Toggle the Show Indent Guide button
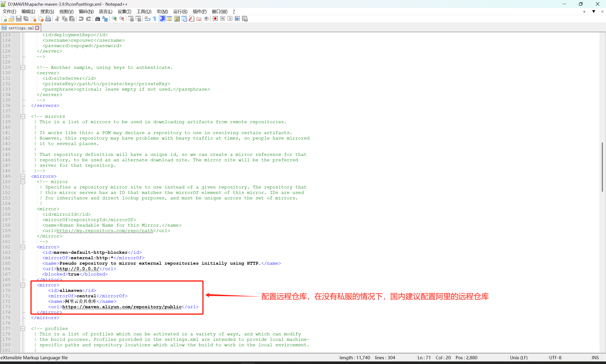Image resolution: width=606 pixels, height=364 pixels. tap(162, 19)
